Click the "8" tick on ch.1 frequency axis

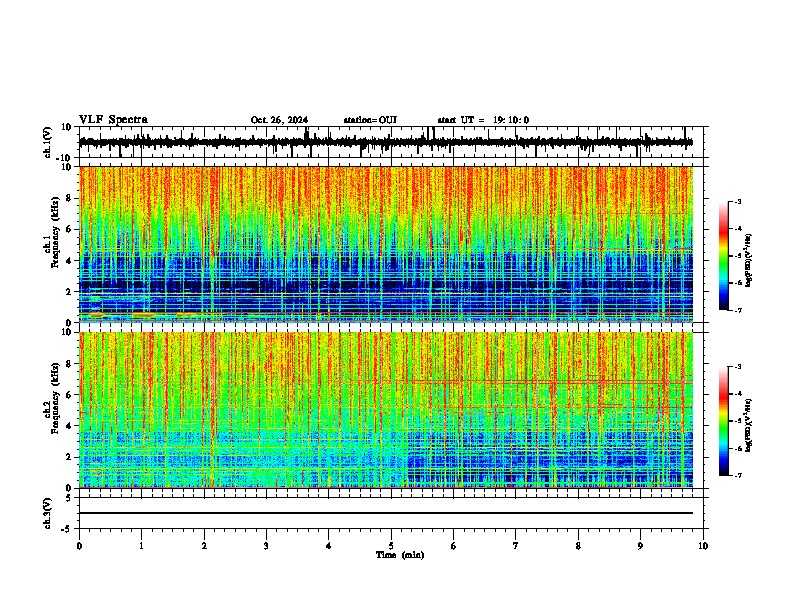pyautogui.click(x=69, y=198)
